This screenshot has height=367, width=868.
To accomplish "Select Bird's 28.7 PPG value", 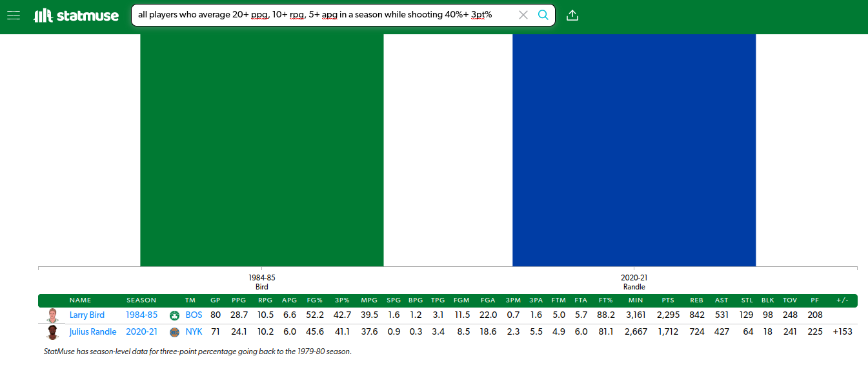I will tap(239, 315).
